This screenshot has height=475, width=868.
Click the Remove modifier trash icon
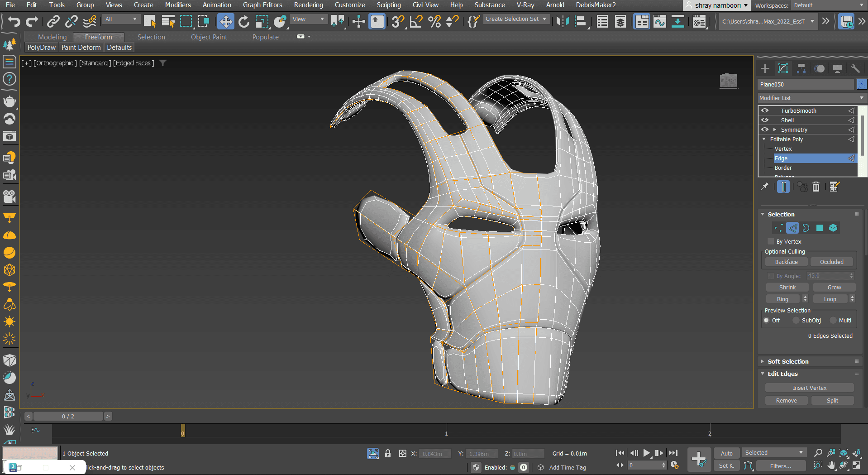pos(816,187)
